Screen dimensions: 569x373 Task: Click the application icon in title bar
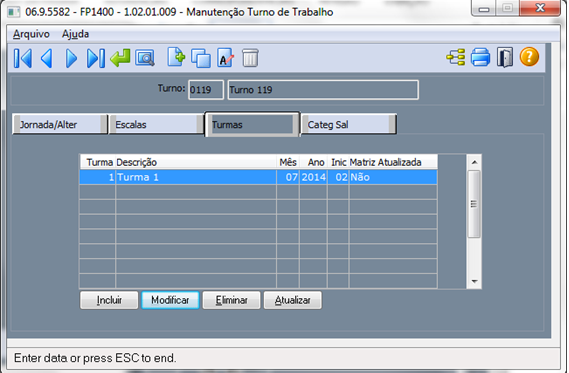[14, 12]
